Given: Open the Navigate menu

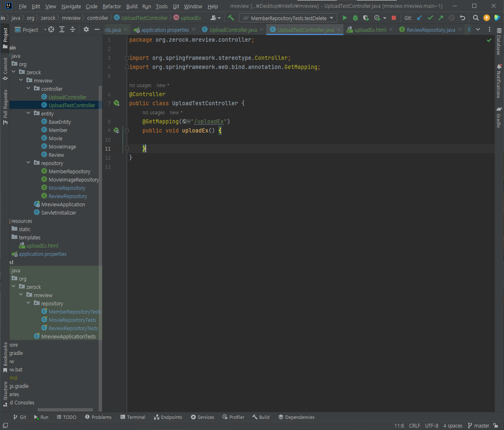Looking at the screenshot, I should point(71,6).
